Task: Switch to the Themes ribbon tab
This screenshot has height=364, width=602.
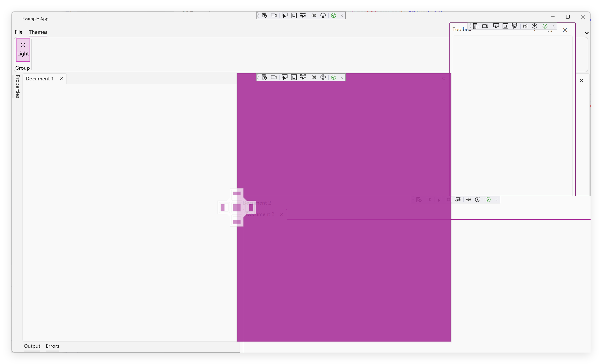Action: point(38,32)
